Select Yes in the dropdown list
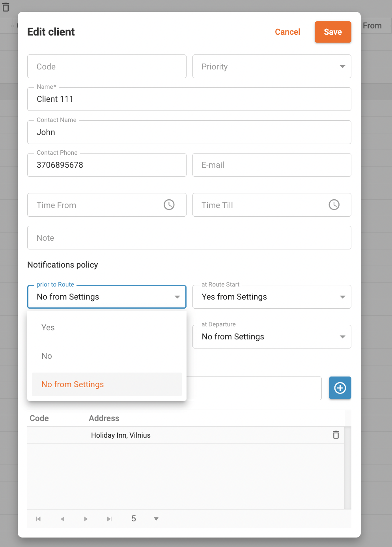 48,328
